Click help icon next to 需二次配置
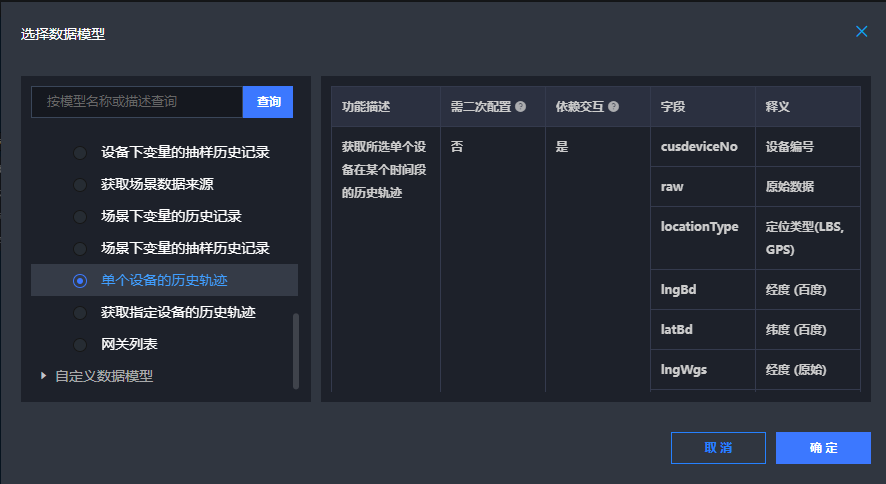This screenshot has height=484, width=886. tap(520, 107)
